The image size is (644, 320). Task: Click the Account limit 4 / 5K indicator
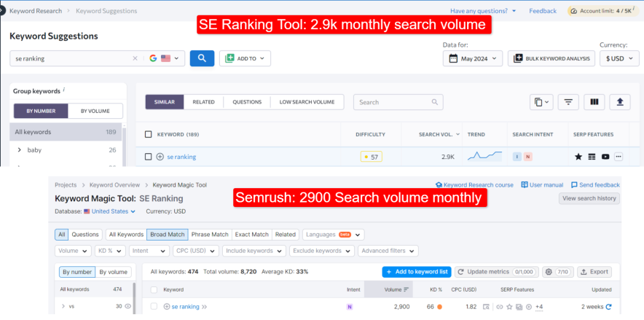tap(603, 11)
